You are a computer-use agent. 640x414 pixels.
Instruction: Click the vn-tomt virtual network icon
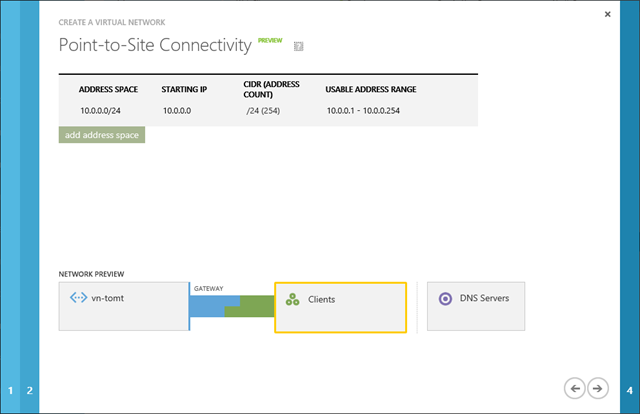click(x=78, y=298)
